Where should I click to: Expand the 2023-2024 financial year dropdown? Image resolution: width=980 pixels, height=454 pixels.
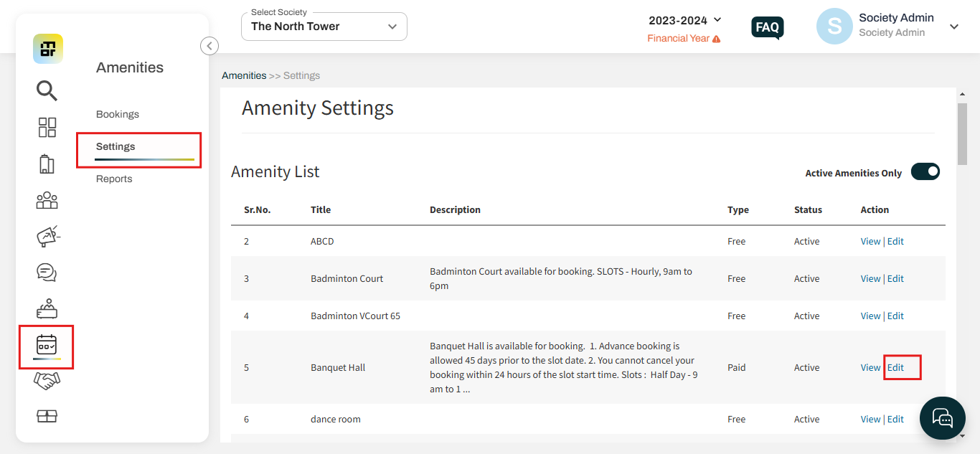pyautogui.click(x=685, y=19)
